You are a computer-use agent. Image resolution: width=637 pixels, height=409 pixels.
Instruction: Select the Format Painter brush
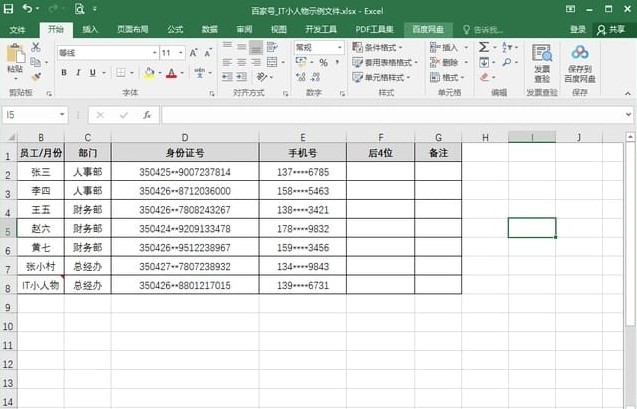click(x=36, y=77)
